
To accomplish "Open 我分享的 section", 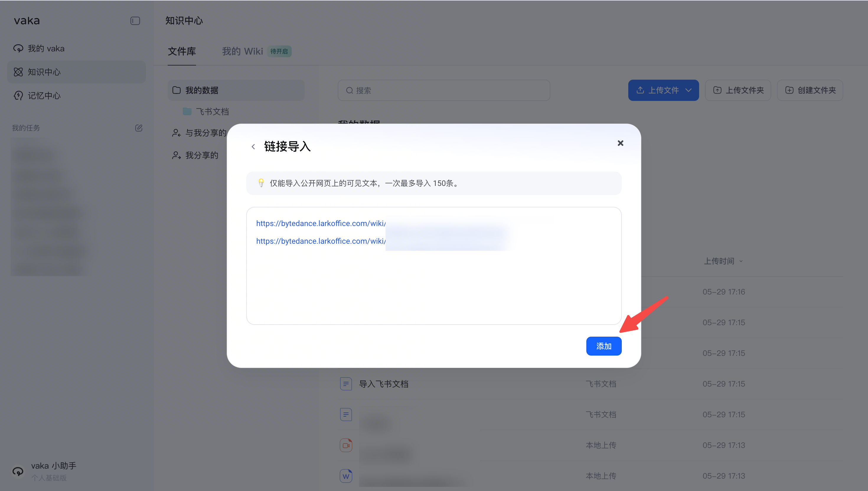I will 195,155.
